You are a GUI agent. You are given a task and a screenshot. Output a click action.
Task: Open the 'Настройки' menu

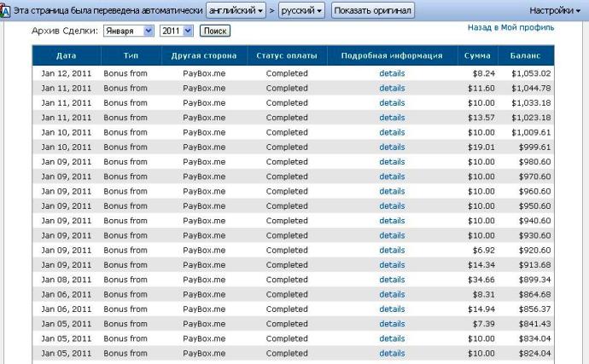click(x=555, y=10)
